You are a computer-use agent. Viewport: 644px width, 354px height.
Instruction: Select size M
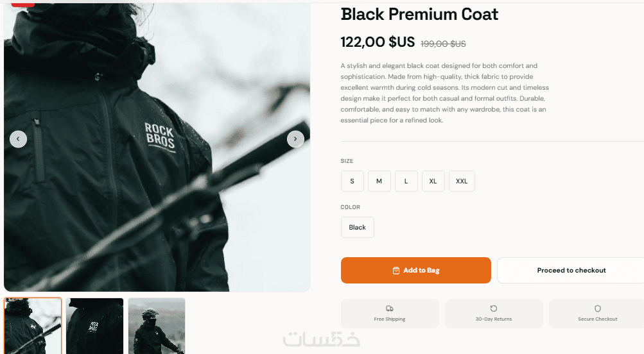point(379,181)
